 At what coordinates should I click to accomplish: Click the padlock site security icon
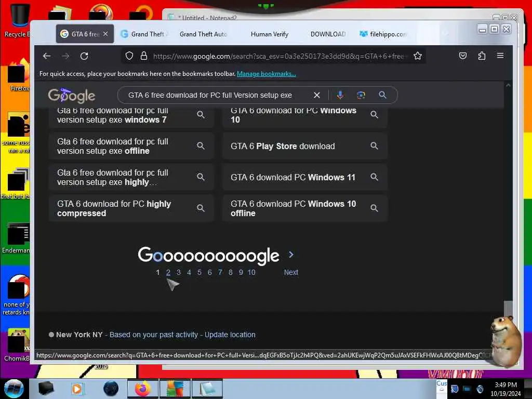[x=144, y=56]
